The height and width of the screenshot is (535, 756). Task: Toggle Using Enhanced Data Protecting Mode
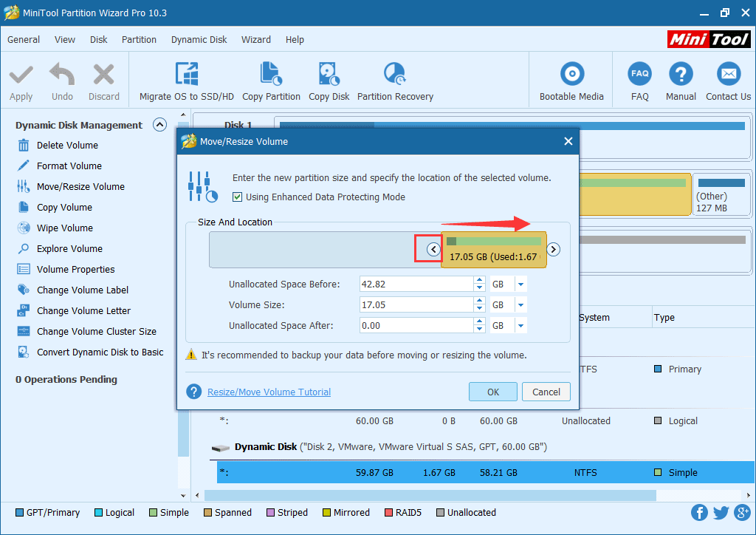click(x=237, y=197)
